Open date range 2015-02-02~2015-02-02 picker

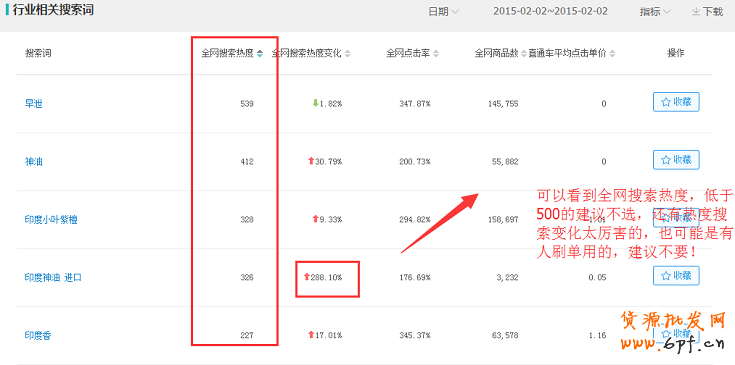pyautogui.click(x=550, y=11)
